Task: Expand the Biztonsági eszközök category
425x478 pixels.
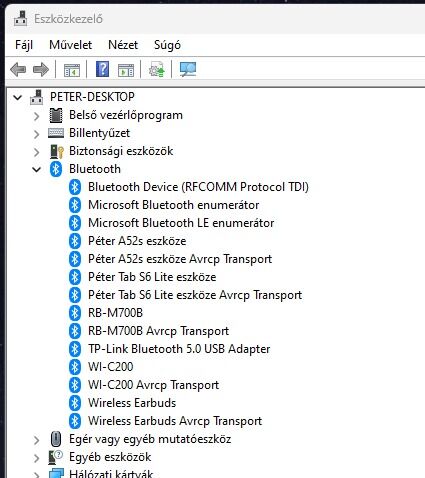Action: pos(36,152)
